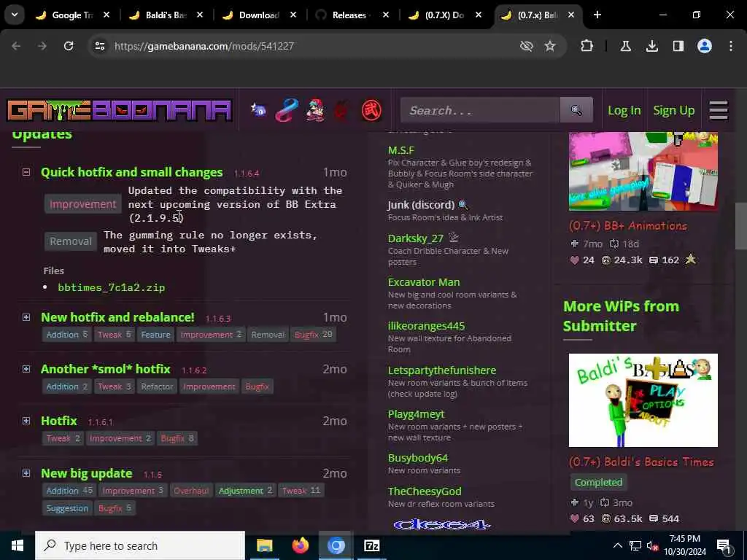The height and width of the screenshot is (560, 747).
Task: Click the Log In link
Action: 624,110
